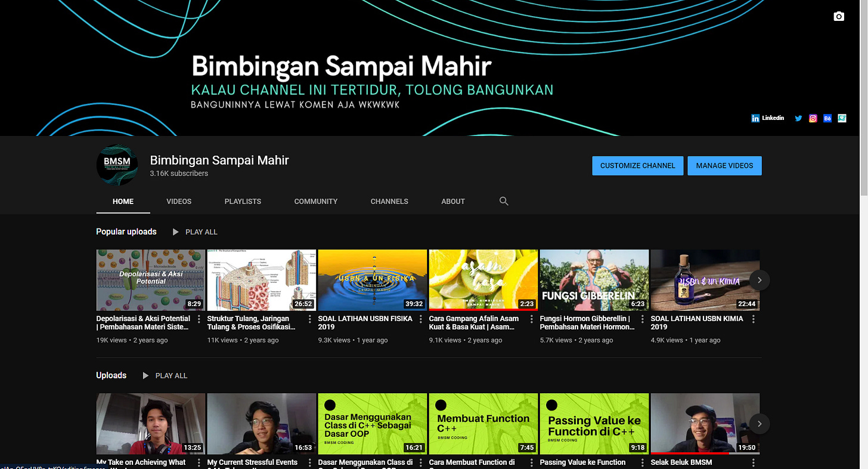Open the 19:50 Selak Beluk thumbnail
Screen dimensions: 868x469
(x=705, y=424)
